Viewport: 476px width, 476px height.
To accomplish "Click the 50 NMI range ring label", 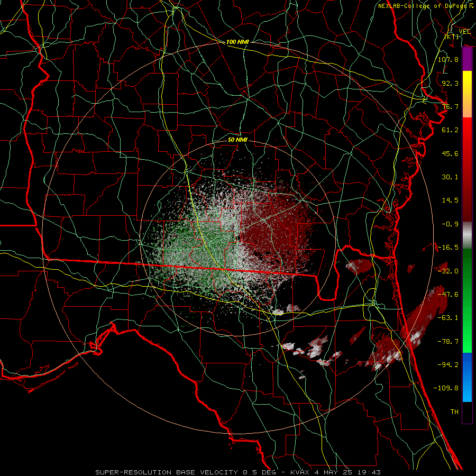I will tap(237, 140).
